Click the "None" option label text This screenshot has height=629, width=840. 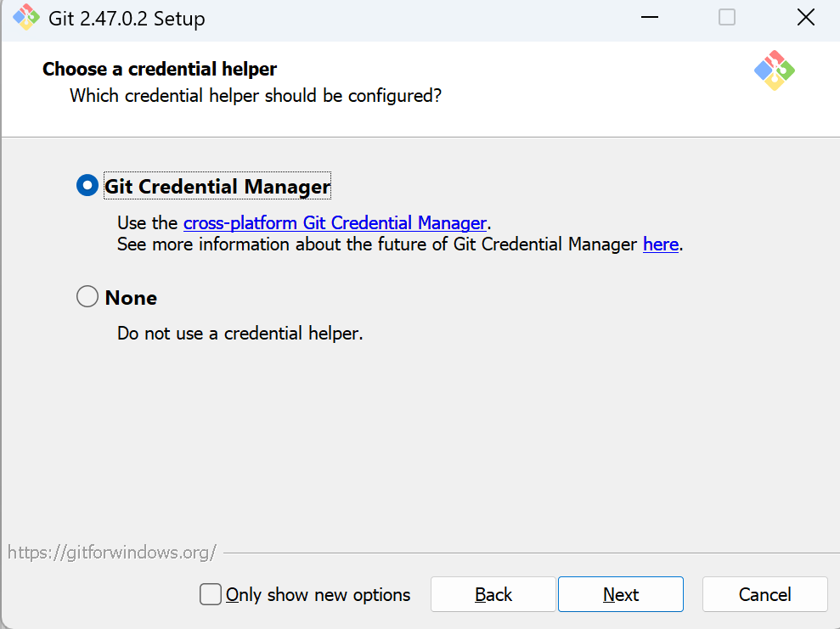click(x=131, y=298)
